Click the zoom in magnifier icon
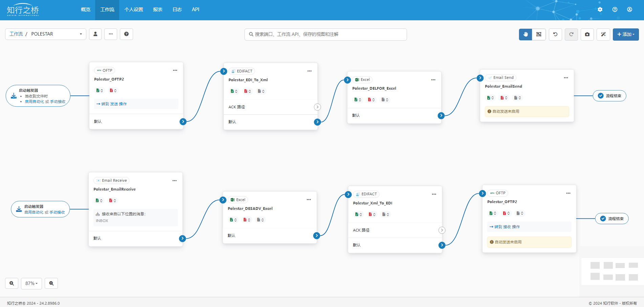 pyautogui.click(x=12, y=283)
